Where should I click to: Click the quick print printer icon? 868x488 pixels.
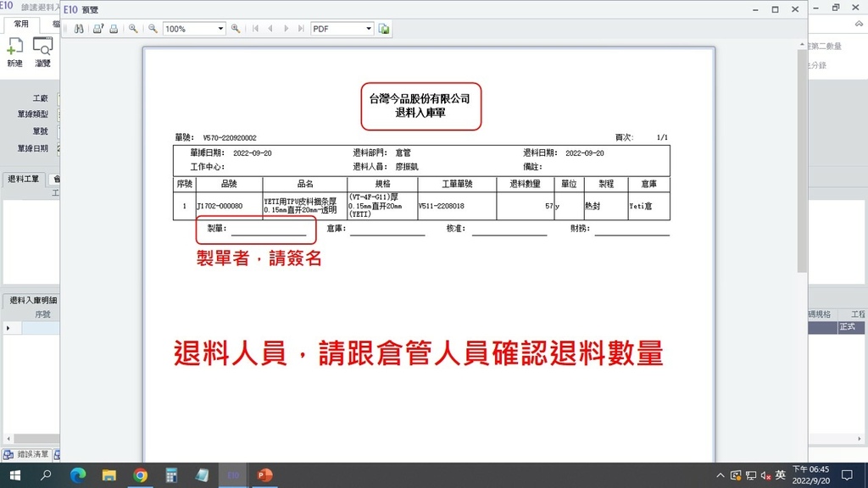click(x=114, y=29)
